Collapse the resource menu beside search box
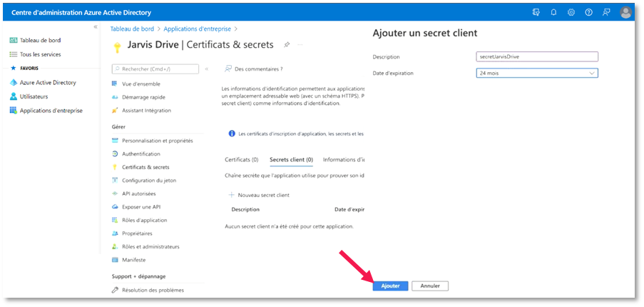The image size is (644, 307). pos(207,69)
